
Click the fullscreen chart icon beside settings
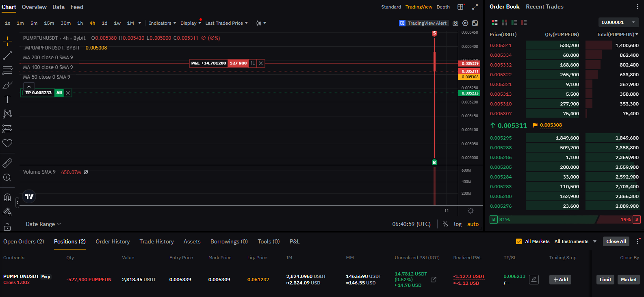tap(475, 23)
